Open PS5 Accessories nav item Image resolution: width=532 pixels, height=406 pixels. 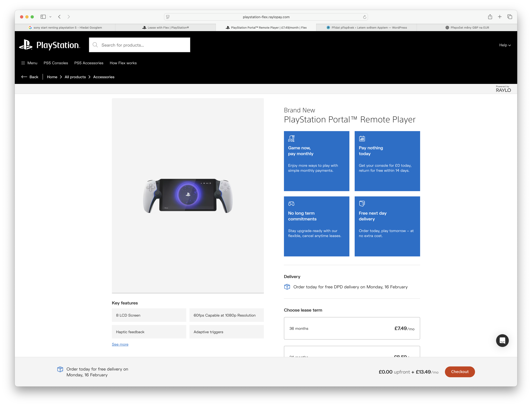89,63
